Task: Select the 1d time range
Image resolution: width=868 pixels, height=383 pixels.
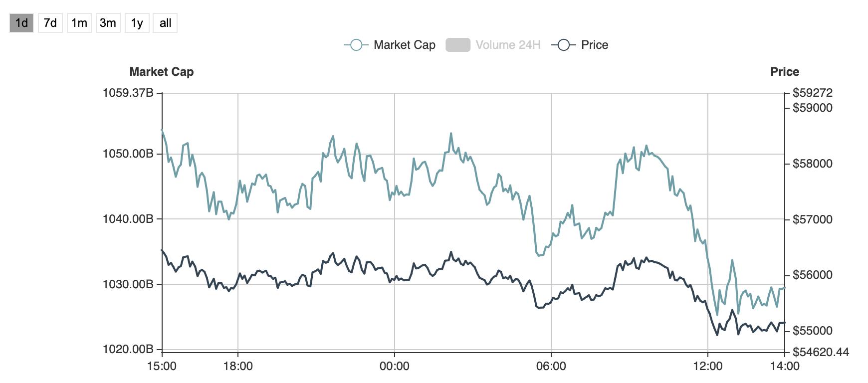Action: tap(21, 23)
